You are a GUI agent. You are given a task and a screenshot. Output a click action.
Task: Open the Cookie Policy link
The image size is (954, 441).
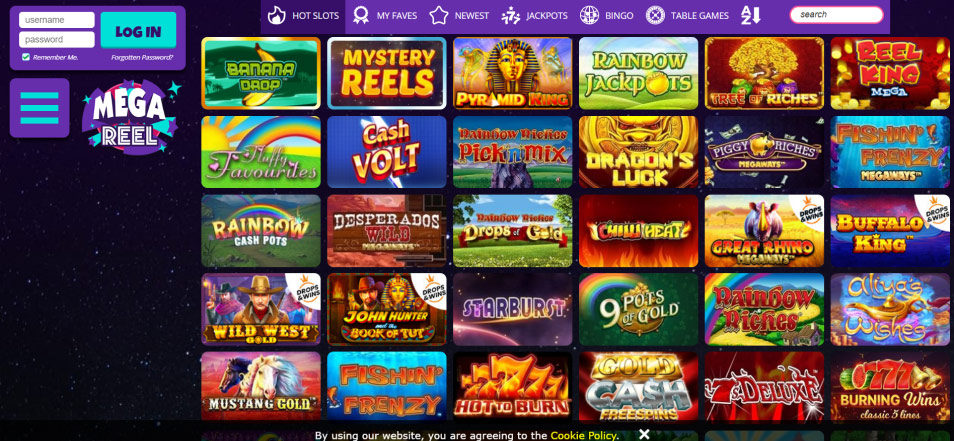coord(583,436)
